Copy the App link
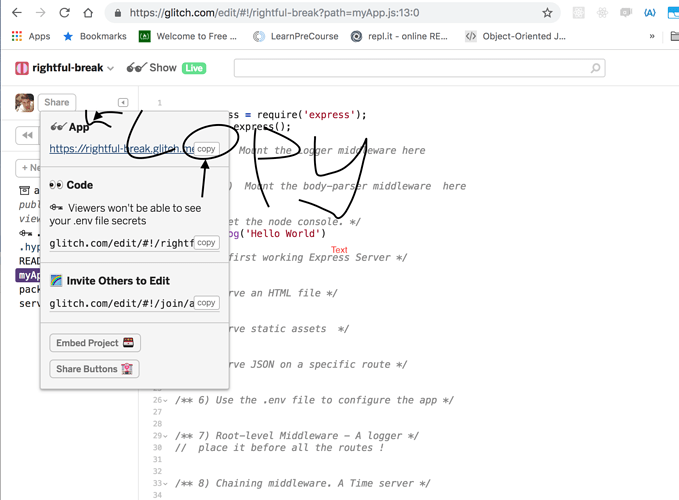Screen dimensions: 679x500 (206, 149)
